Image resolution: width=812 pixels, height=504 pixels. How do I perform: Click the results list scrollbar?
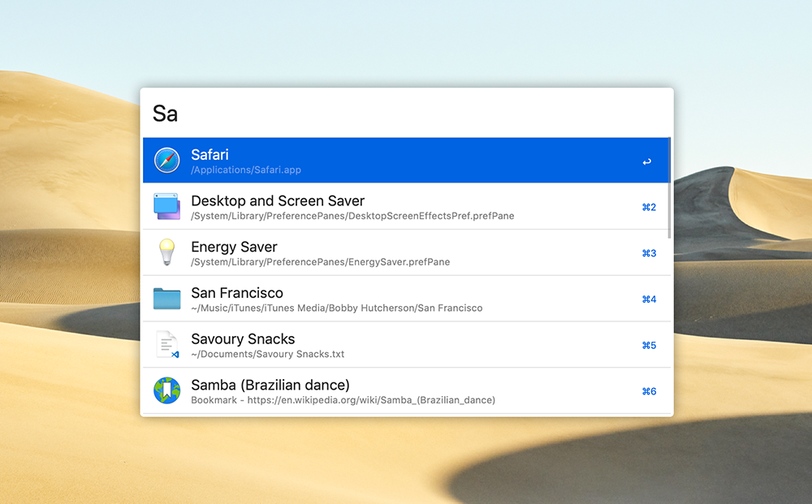[x=669, y=187]
